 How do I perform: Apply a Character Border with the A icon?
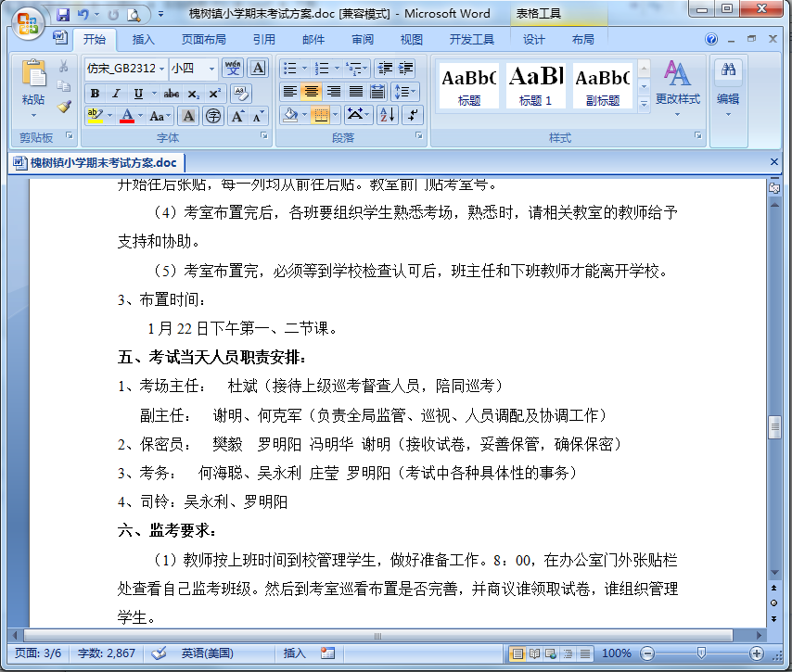pyautogui.click(x=258, y=68)
